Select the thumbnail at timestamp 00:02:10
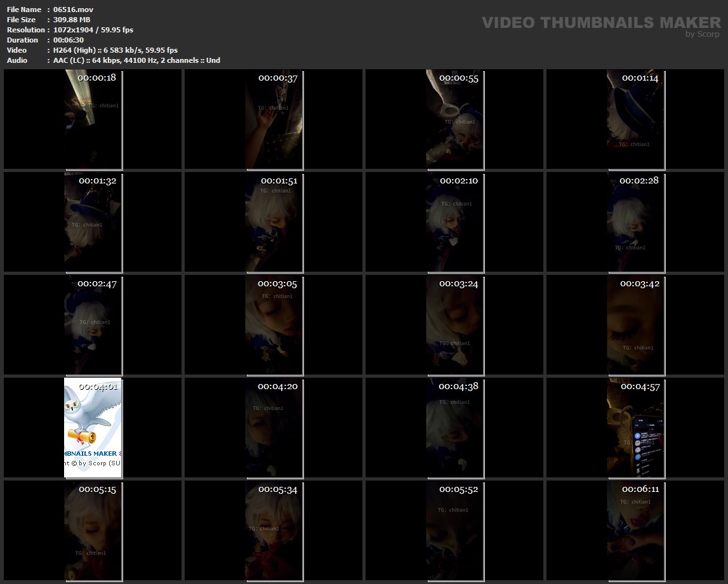Image resolution: width=728 pixels, height=584 pixels. tap(455, 222)
